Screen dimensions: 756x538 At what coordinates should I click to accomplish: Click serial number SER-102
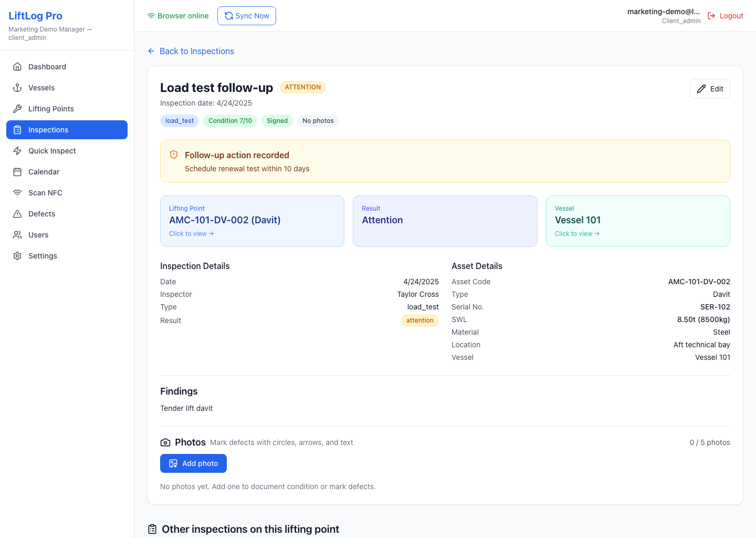click(x=715, y=307)
